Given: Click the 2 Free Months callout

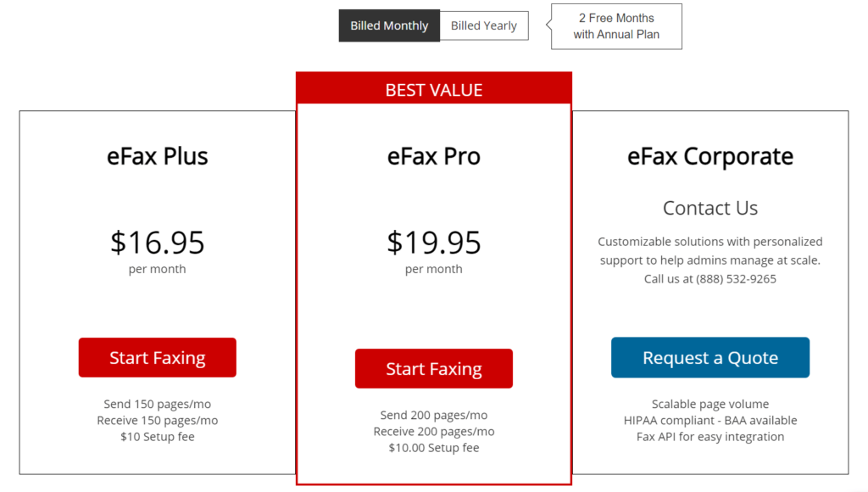Looking at the screenshot, I should click(x=616, y=26).
